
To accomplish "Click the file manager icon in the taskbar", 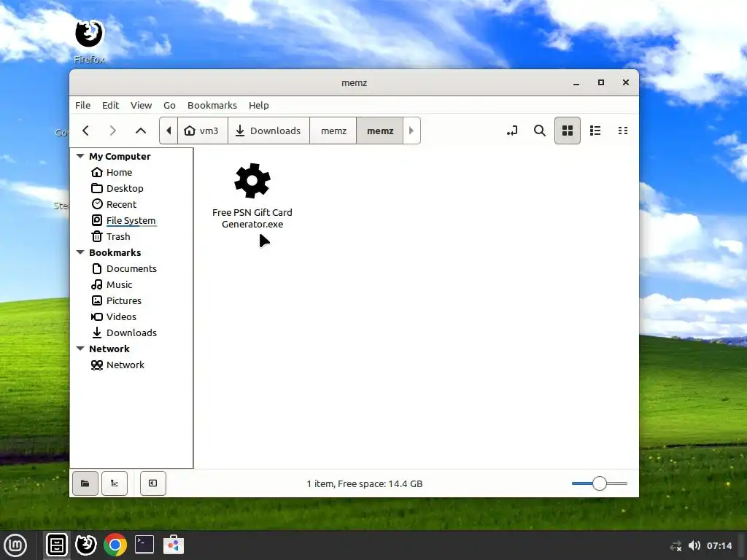I will point(57,545).
